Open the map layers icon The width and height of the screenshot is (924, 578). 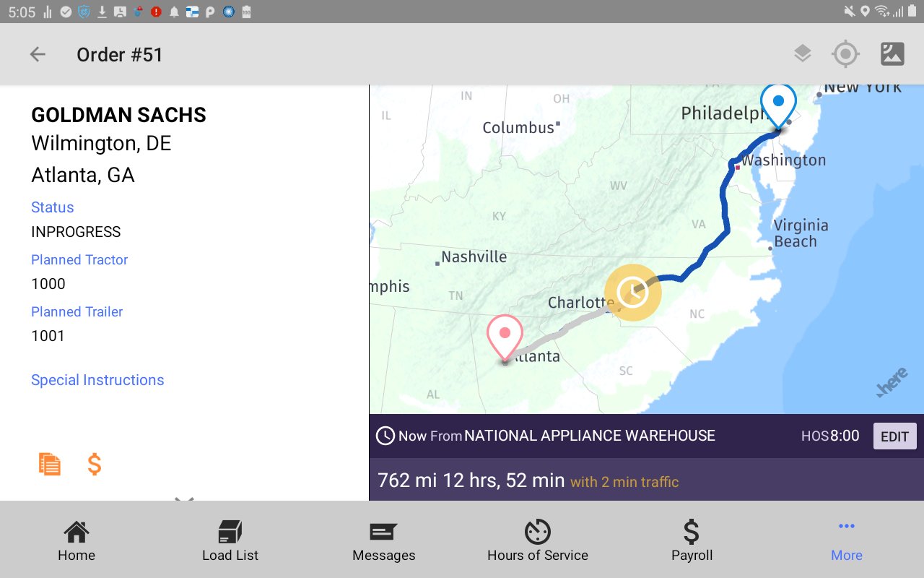pyautogui.click(x=802, y=53)
